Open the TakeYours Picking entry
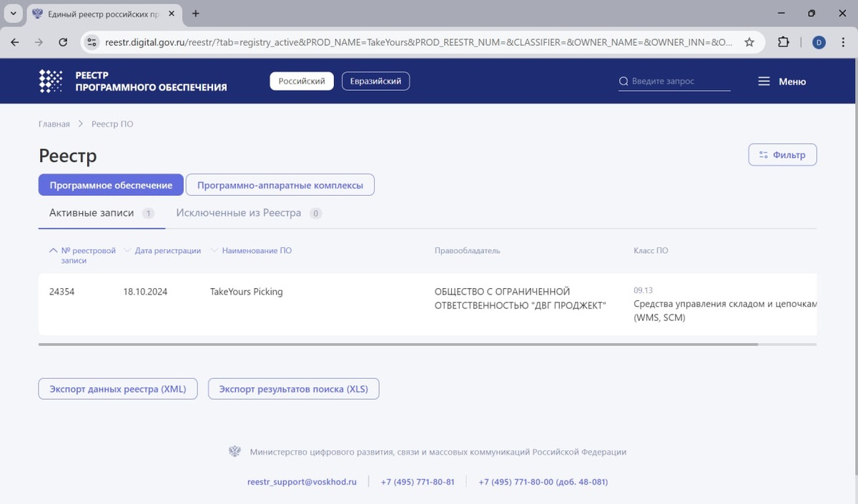The height and width of the screenshot is (504, 858). 246,292
